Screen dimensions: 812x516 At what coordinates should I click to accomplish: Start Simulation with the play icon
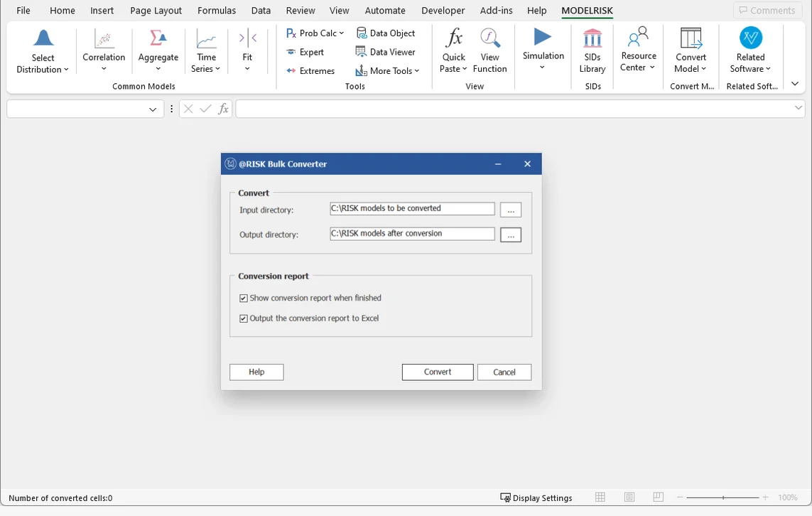coord(543,37)
